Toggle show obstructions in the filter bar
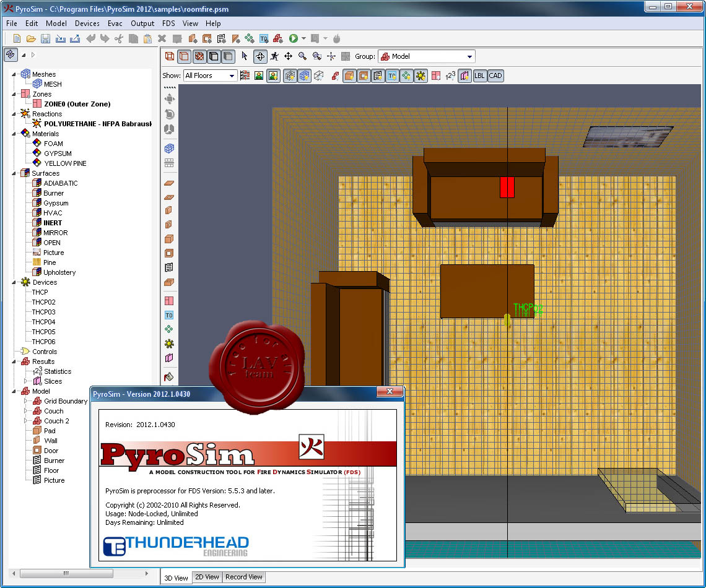The width and height of the screenshot is (706, 588). (349, 76)
